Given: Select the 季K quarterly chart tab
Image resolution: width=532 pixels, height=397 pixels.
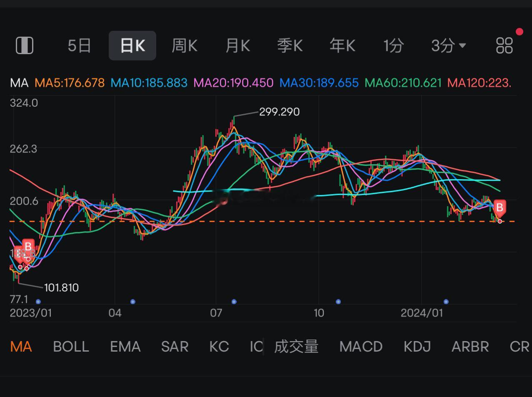Looking at the screenshot, I should (x=290, y=45).
